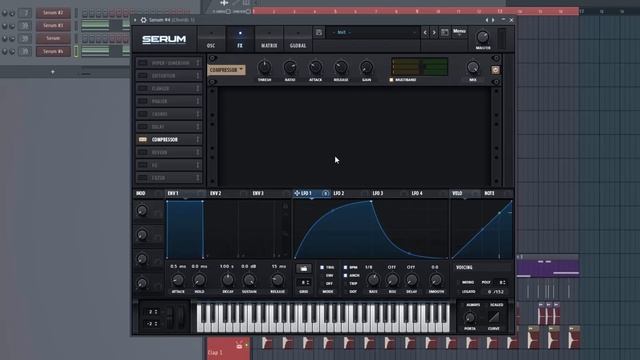The height and width of the screenshot is (360, 640).
Task: Enable the PHASER effect in rack
Action: pos(142,101)
